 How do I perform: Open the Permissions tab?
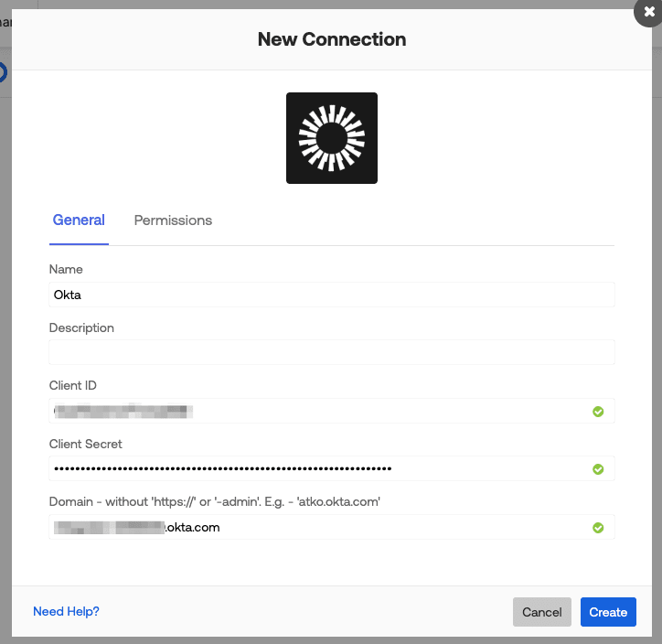pyautogui.click(x=173, y=220)
